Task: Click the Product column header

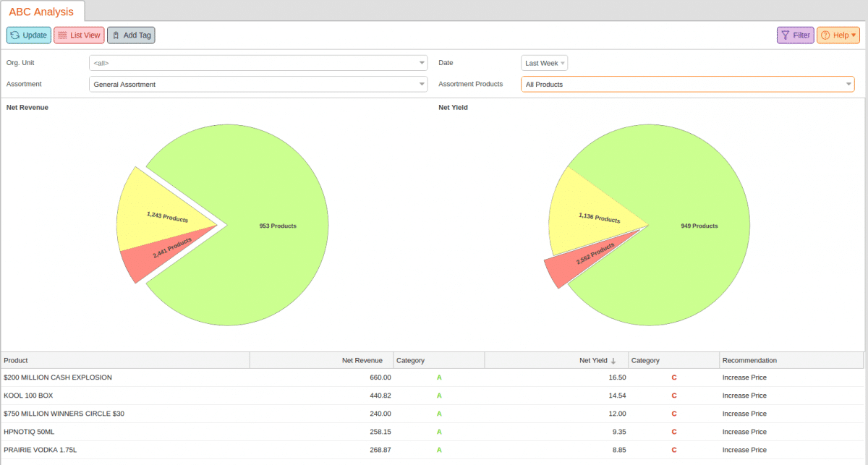Action: (16, 360)
